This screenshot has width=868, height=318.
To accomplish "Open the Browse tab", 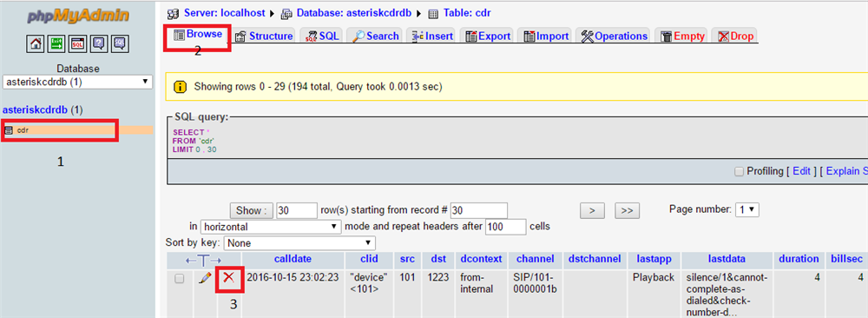I will tap(198, 34).
